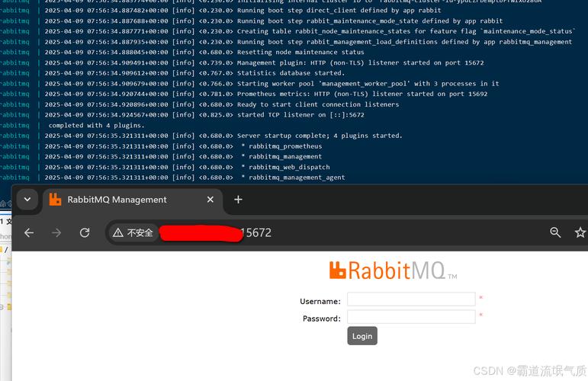The image size is (588, 381).
Task: Open the tab search dropdown chevron
Action: (27, 200)
